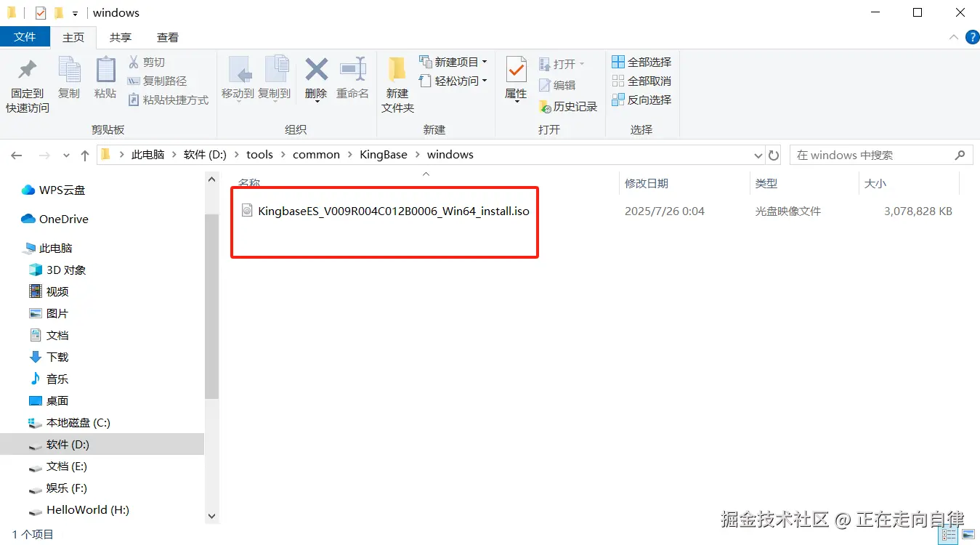
Task: Switch to details view icon
Action: coord(949,536)
